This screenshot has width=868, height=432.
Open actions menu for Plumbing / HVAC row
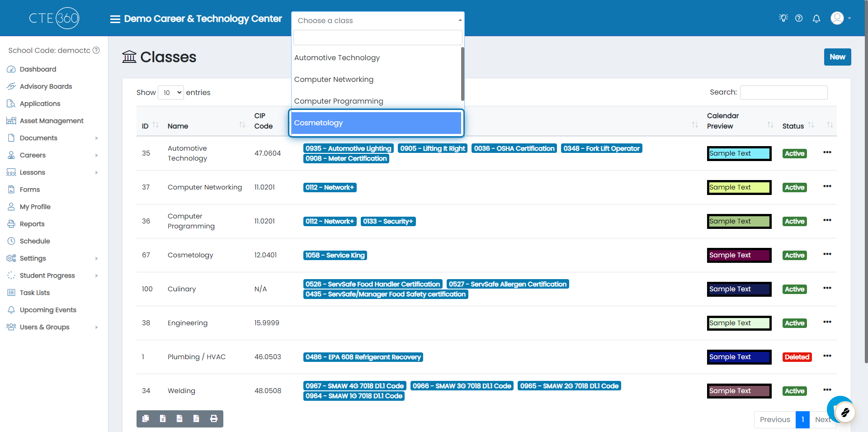point(827,356)
